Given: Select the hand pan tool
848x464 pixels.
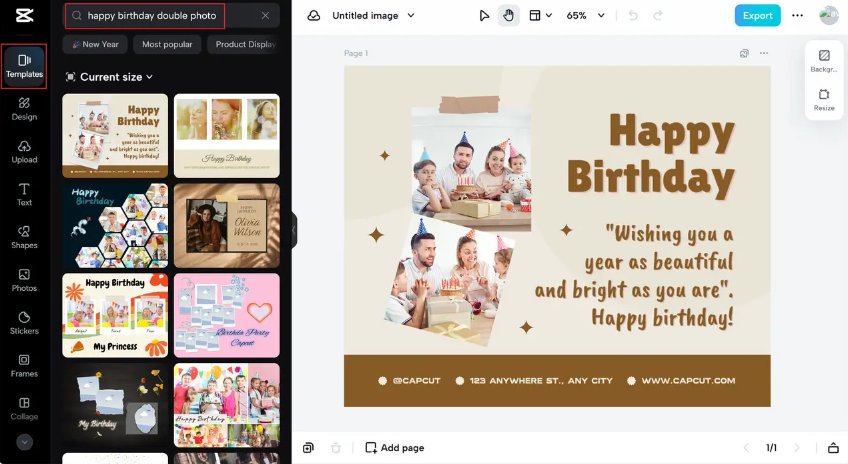Looking at the screenshot, I should [508, 16].
